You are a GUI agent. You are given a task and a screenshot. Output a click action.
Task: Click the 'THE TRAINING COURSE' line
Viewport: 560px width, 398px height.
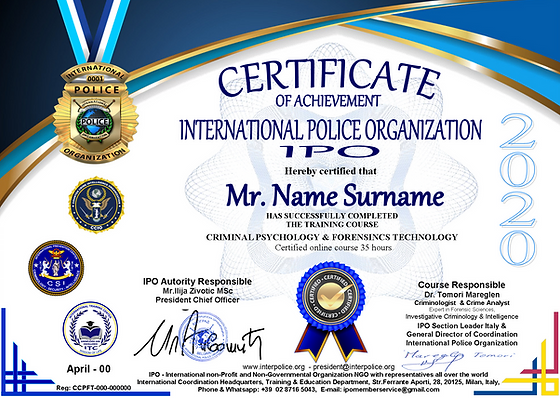(x=332, y=224)
